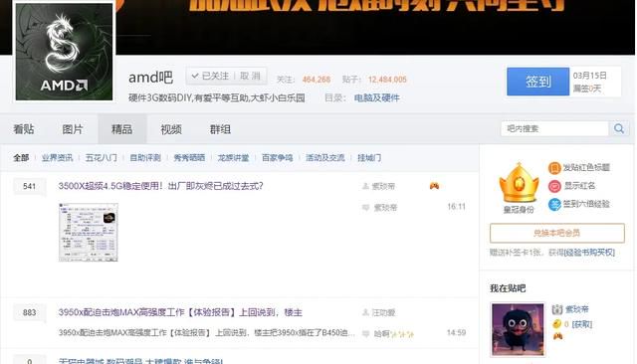Image resolution: width=637 pixels, height=364 pixels.
Task: Click post count 12,484,005
Action: click(387, 80)
